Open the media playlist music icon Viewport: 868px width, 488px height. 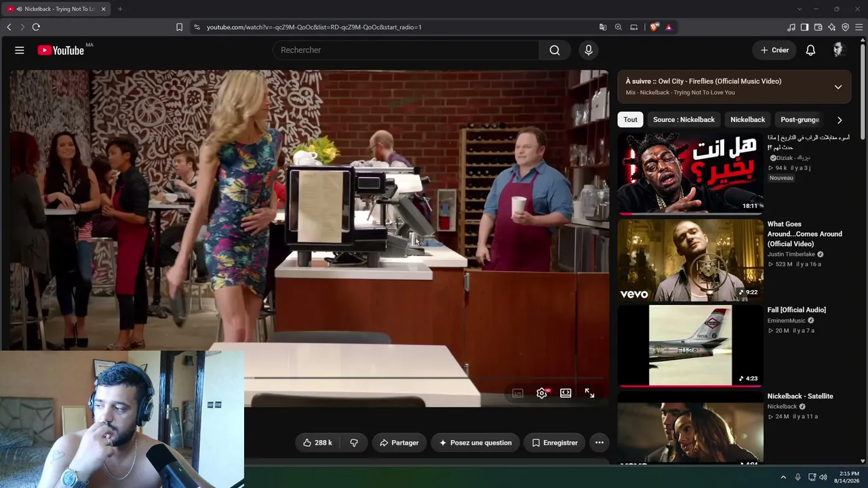791,27
